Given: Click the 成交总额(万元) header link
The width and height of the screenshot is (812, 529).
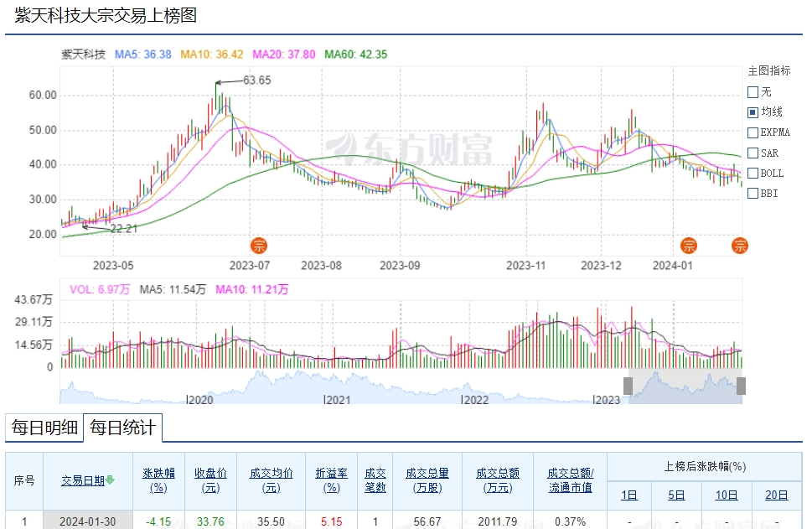Looking at the screenshot, I should pos(498,480).
